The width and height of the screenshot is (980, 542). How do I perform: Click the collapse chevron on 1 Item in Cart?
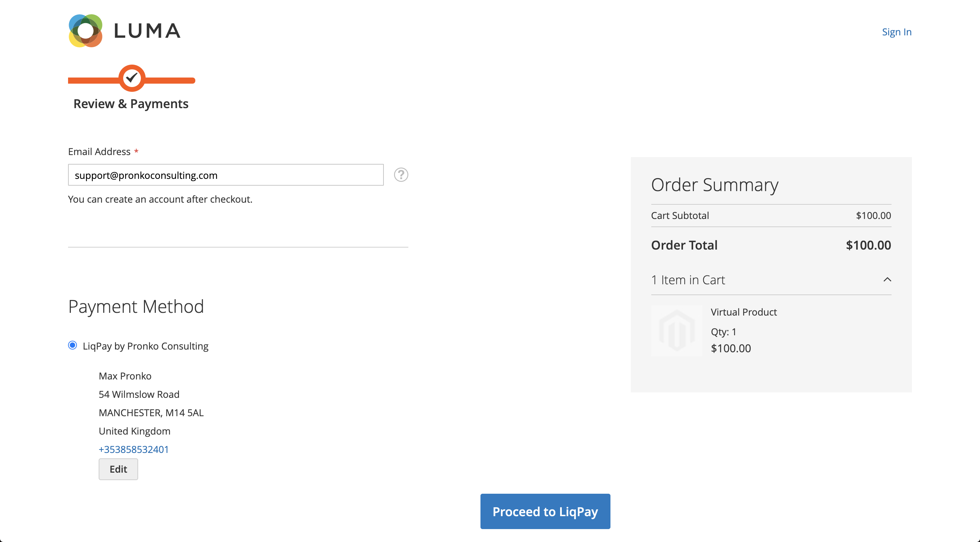point(887,280)
